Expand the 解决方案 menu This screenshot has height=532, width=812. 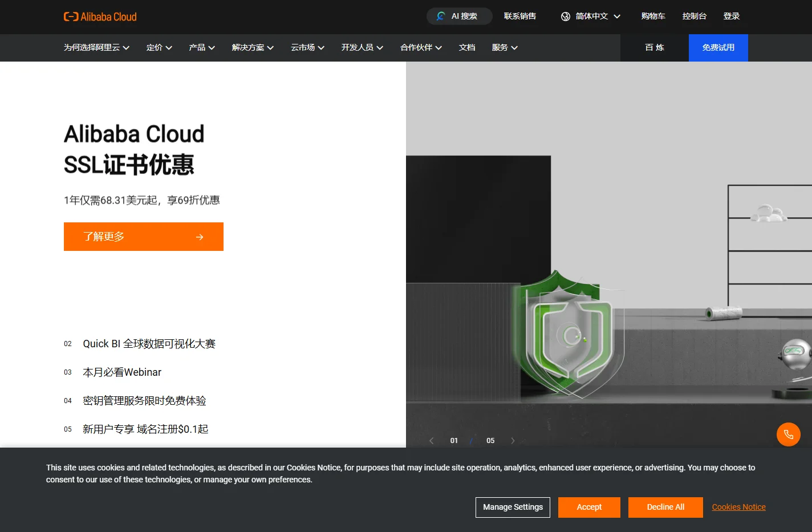tap(253, 48)
